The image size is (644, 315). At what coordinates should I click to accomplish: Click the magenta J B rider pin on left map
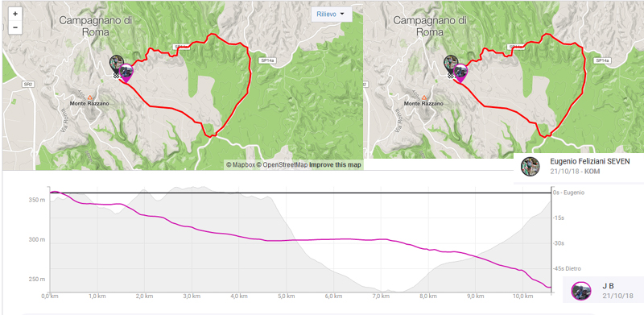tap(127, 73)
